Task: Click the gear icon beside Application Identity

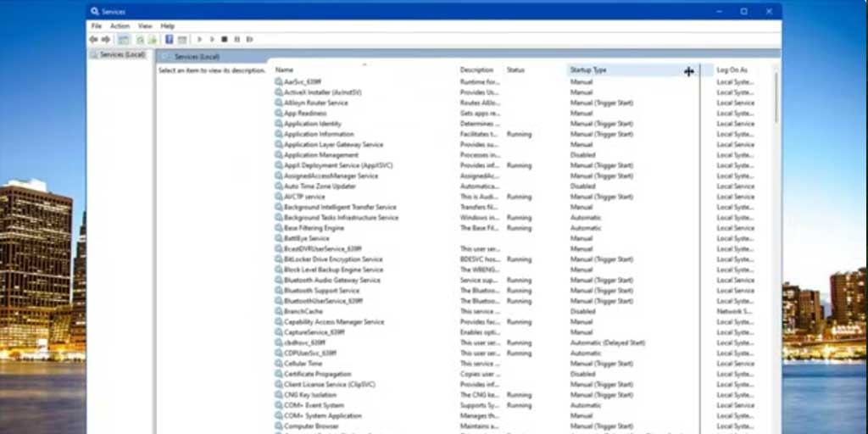Action: (279, 124)
